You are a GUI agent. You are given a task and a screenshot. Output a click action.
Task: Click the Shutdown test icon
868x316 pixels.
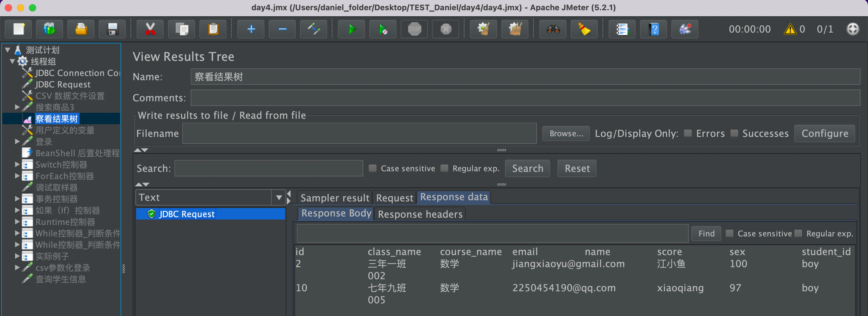(446, 29)
